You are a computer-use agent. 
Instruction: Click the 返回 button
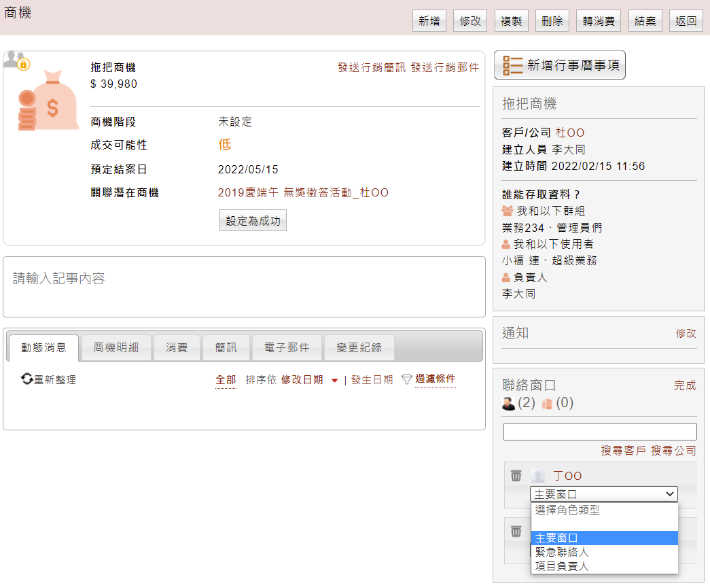686,21
